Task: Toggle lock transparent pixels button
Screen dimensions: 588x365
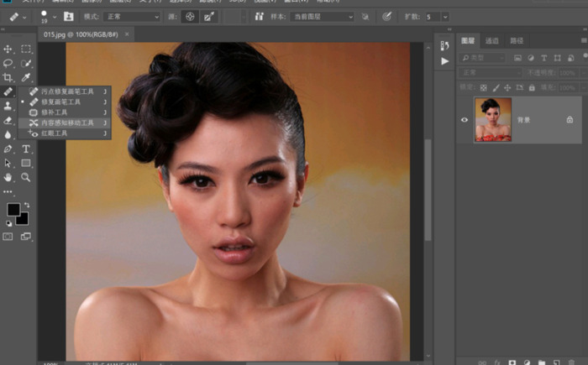Action: coord(485,86)
